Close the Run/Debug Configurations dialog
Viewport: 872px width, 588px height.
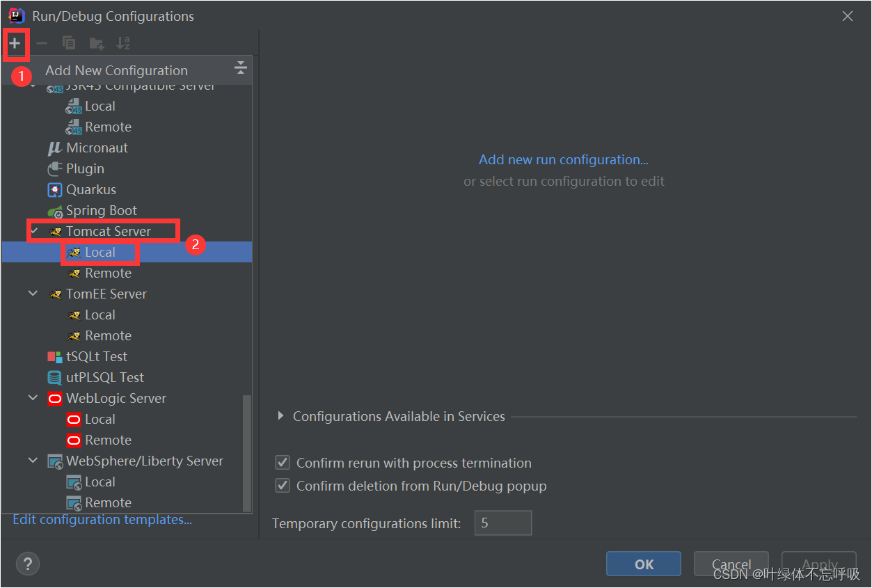847,16
